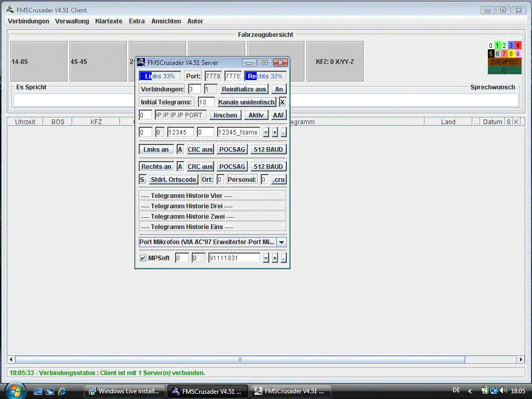Click the horizontal scrollbar left arrow
Image resolution: width=532 pixels, height=399 pixels.
(11, 360)
